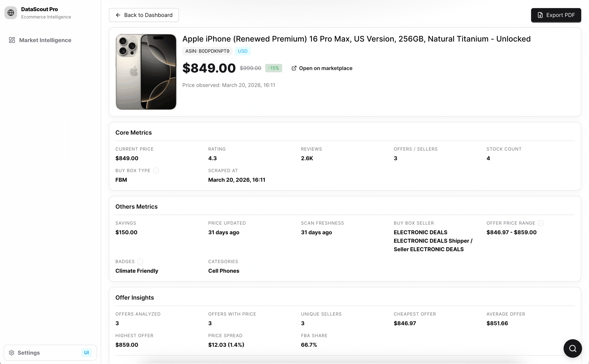589x364 pixels.
Task: Click the ASIN B0DPDKNPT9 tag
Action: pos(207,51)
